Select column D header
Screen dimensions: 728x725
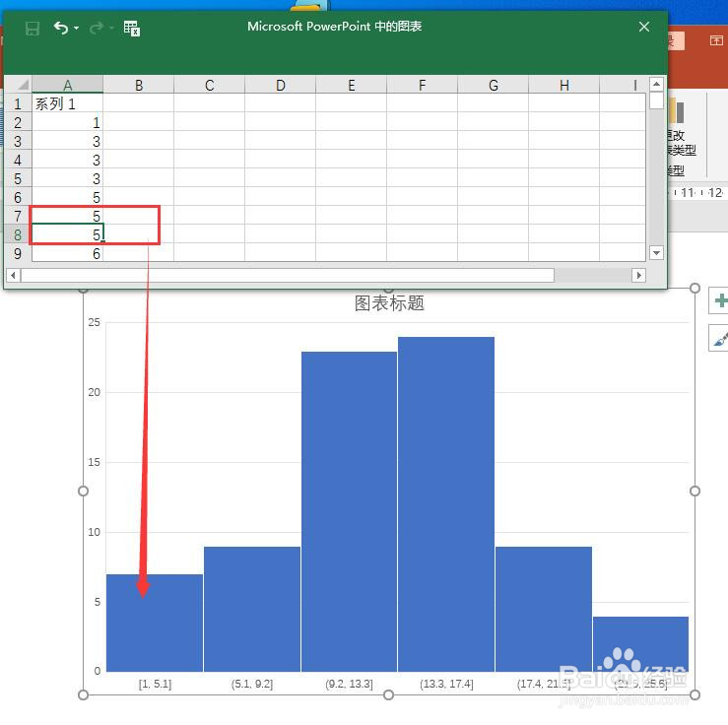[x=281, y=85]
